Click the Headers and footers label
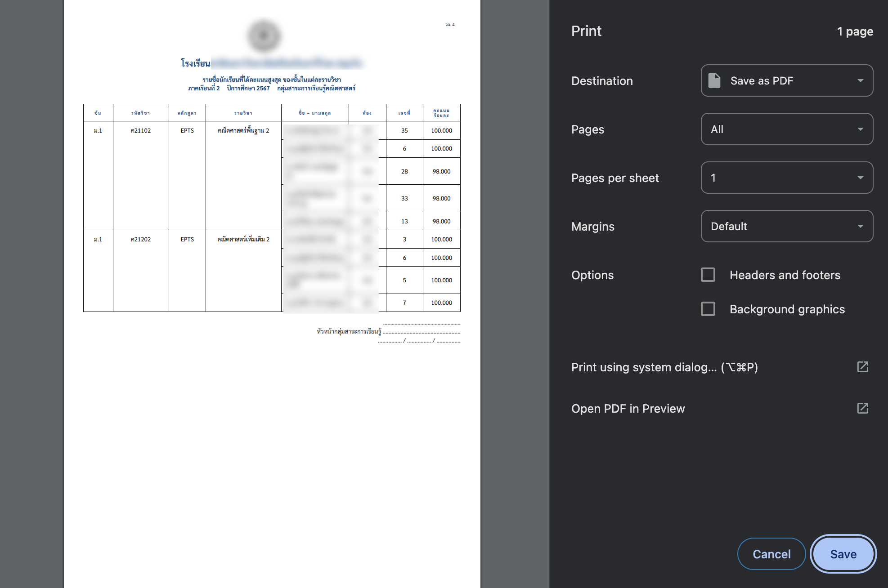 (x=785, y=275)
